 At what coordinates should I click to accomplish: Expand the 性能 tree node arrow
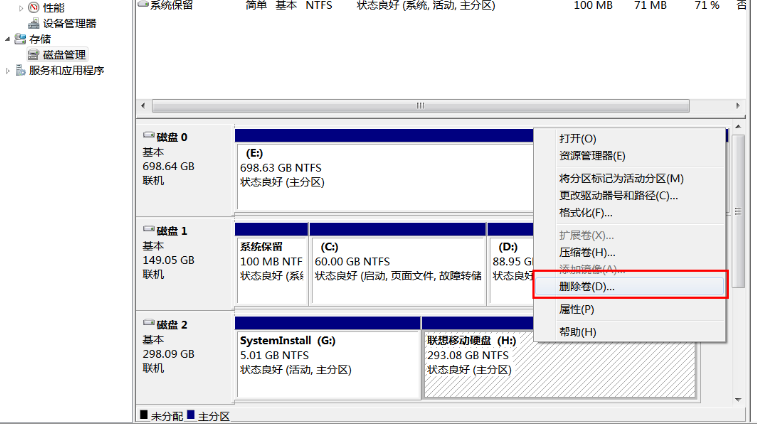pos(20,8)
